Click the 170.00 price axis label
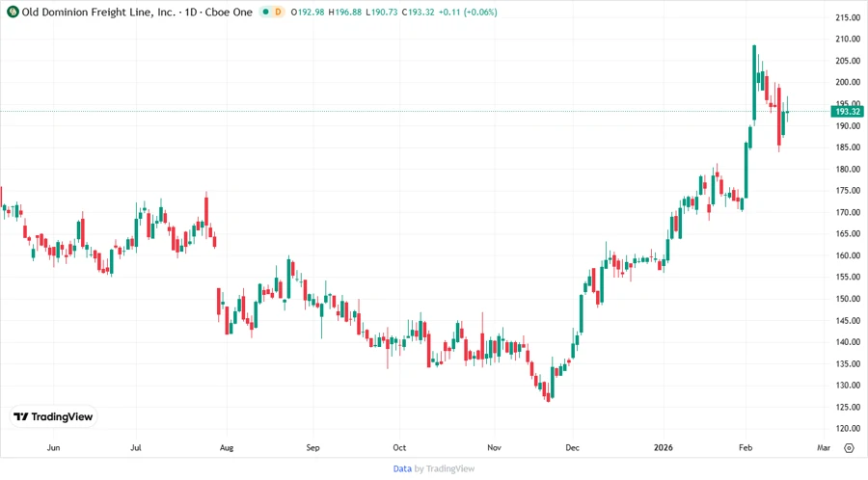 848,212
